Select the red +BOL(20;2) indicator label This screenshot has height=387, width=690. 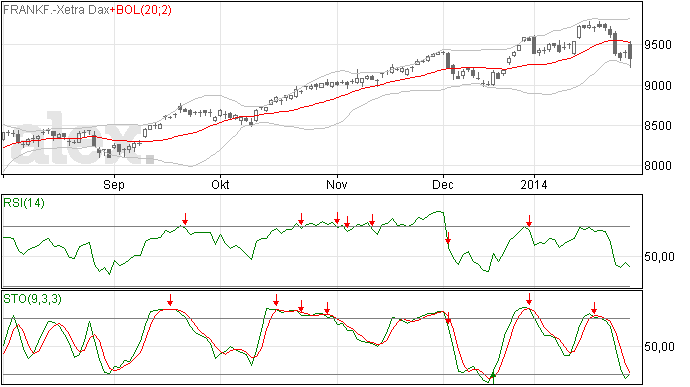tap(141, 10)
